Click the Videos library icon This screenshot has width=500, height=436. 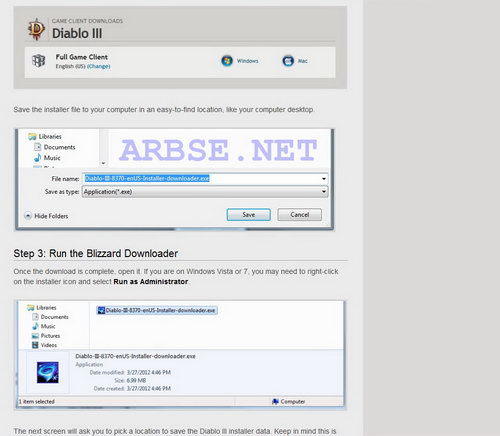35,345
